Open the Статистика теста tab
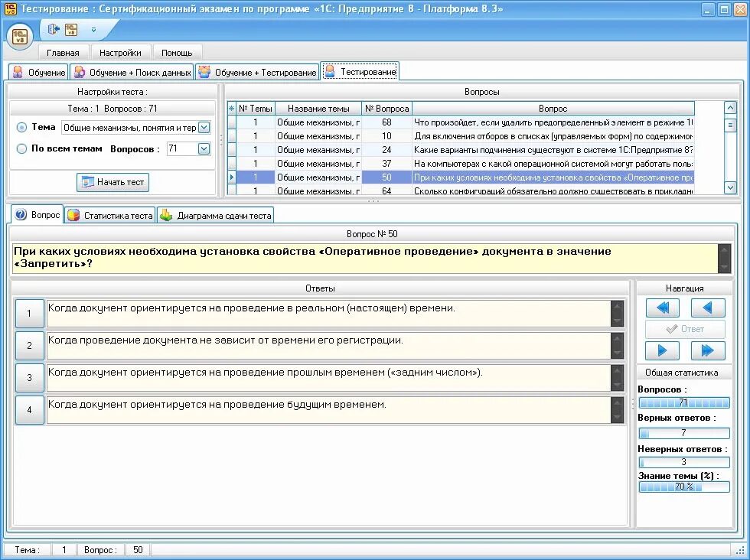 [110, 216]
